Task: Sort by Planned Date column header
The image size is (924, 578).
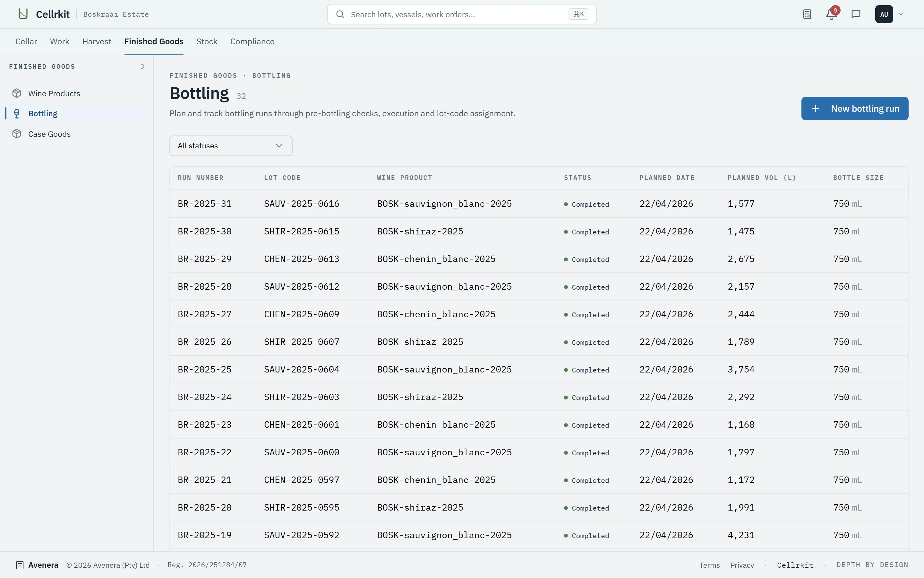Action: coord(667,178)
